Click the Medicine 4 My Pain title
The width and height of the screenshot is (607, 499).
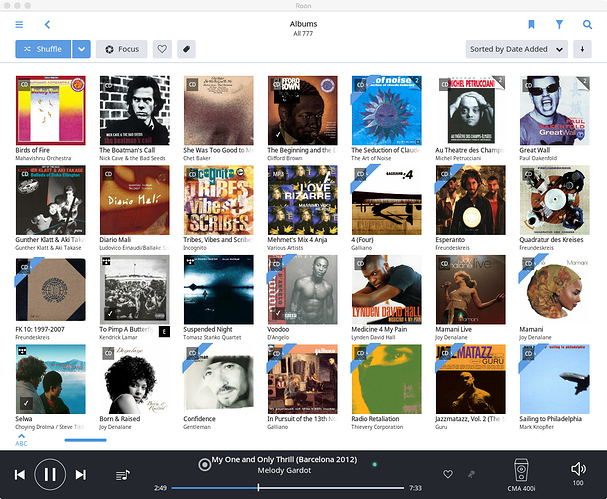click(379, 329)
